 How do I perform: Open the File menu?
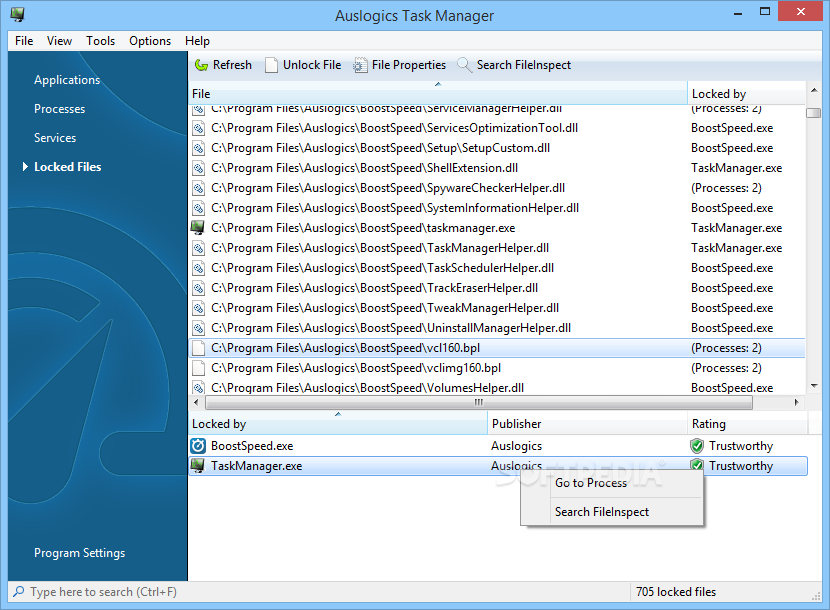24,41
